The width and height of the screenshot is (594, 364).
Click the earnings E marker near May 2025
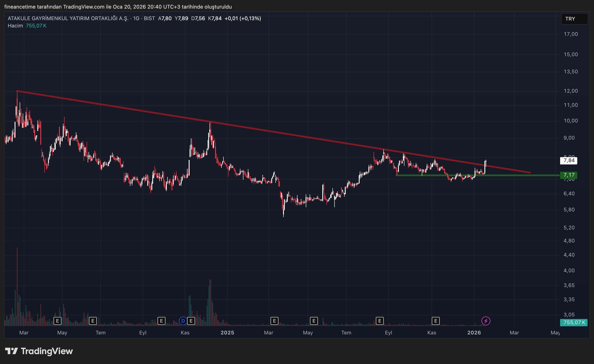pos(314,321)
